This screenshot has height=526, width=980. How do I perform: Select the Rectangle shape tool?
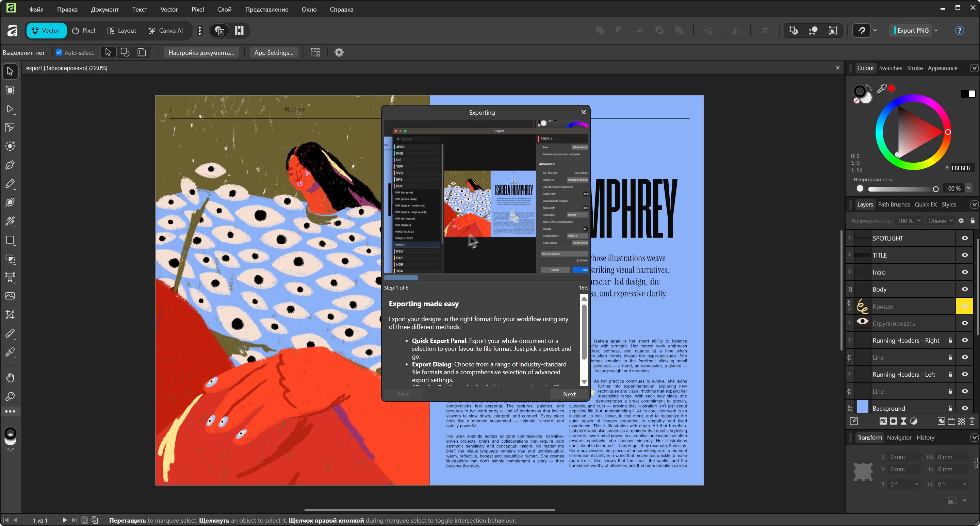point(10,240)
